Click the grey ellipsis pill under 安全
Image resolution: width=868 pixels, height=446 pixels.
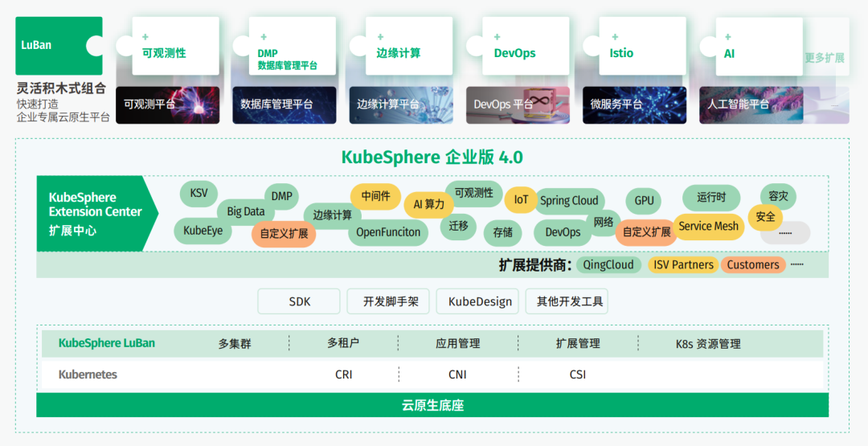[x=785, y=233]
